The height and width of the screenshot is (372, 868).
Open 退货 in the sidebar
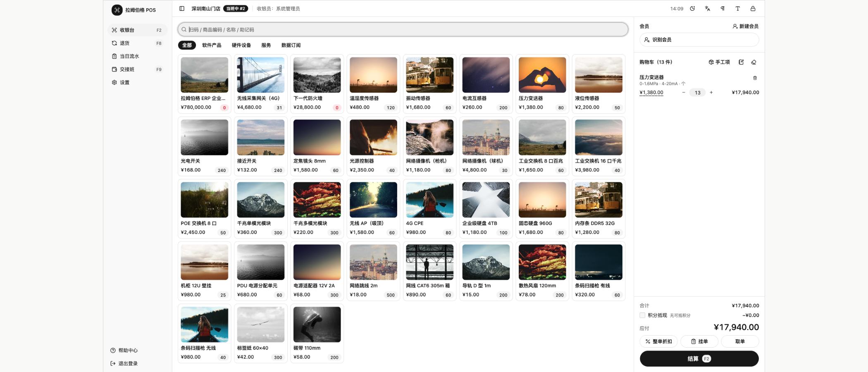[138, 43]
